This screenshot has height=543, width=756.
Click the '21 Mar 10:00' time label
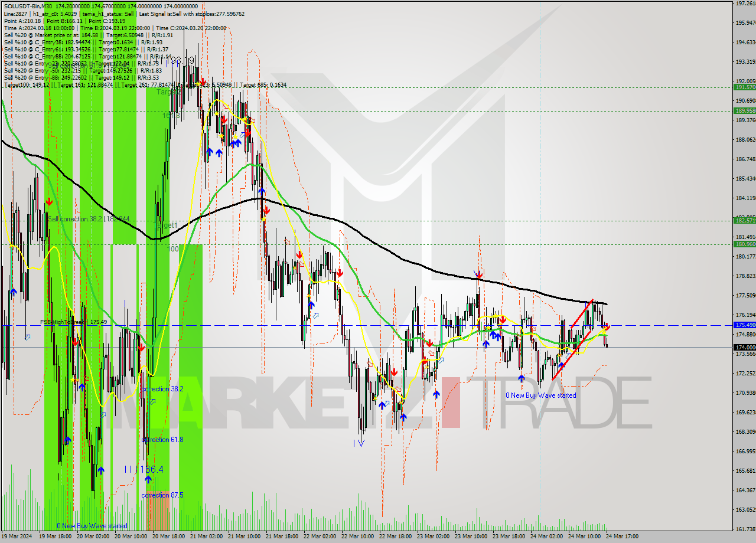pos(243,537)
